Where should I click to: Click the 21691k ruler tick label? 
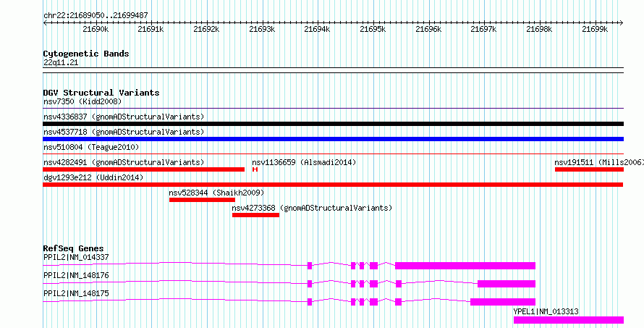[151, 29]
